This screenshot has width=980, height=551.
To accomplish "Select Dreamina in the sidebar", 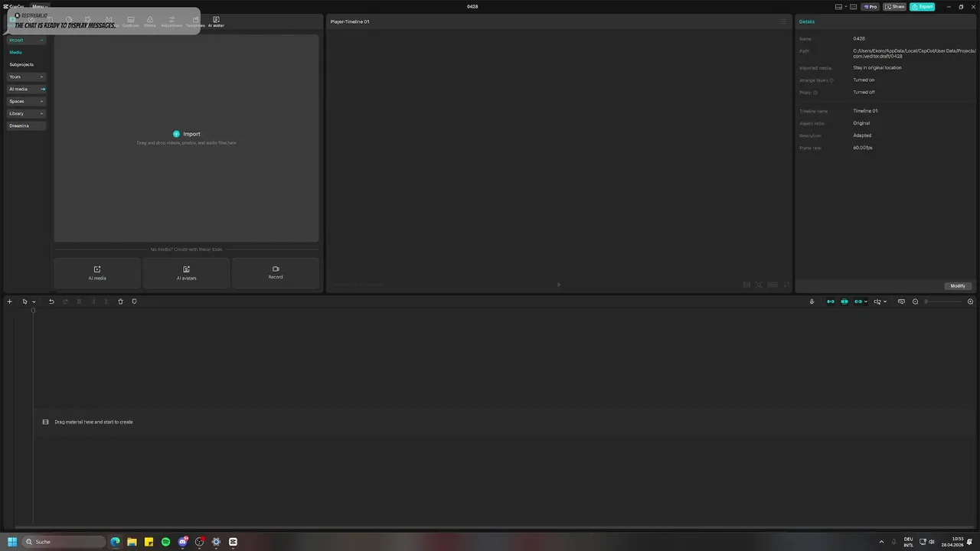I will point(26,126).
